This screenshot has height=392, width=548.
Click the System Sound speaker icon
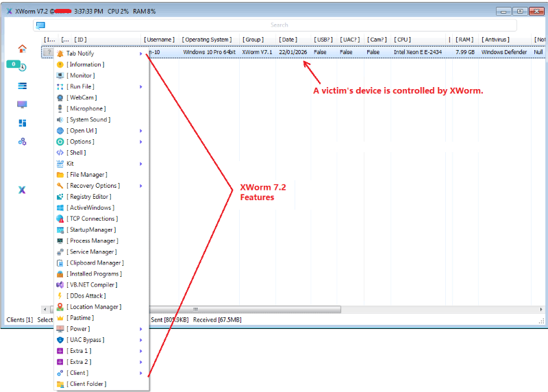[x=60, y=120]
